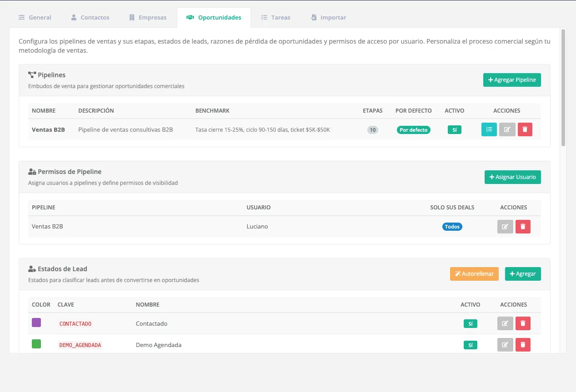Viewport: 576px width, 392px height.
Task: Click the benchmark text starting with Tasa cierre
Action: click(x=263, y=129)
